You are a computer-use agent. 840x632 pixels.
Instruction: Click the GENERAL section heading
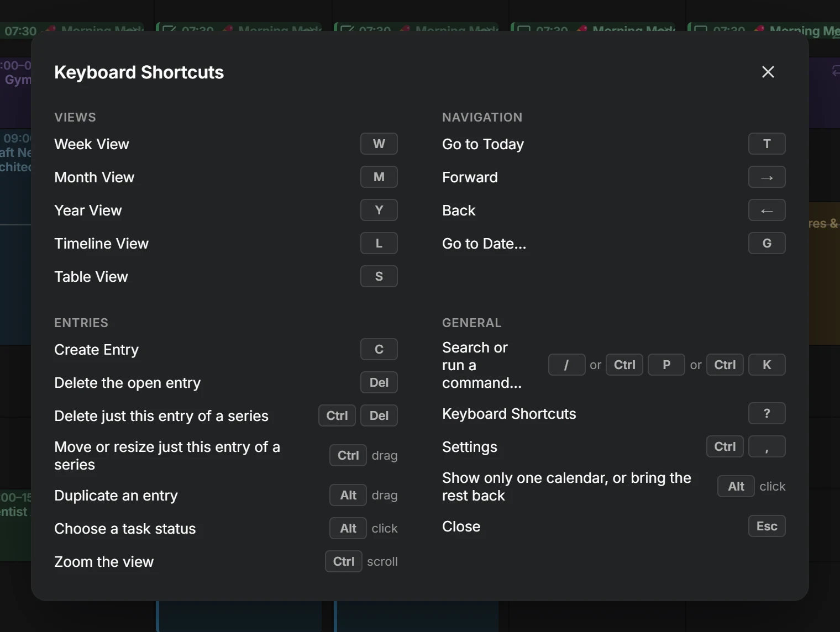(472, 323)
